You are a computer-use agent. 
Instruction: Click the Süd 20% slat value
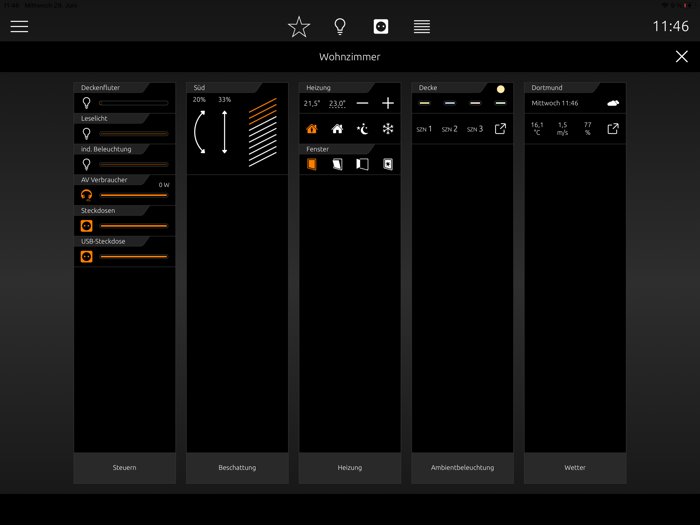(x=199, y=100)
